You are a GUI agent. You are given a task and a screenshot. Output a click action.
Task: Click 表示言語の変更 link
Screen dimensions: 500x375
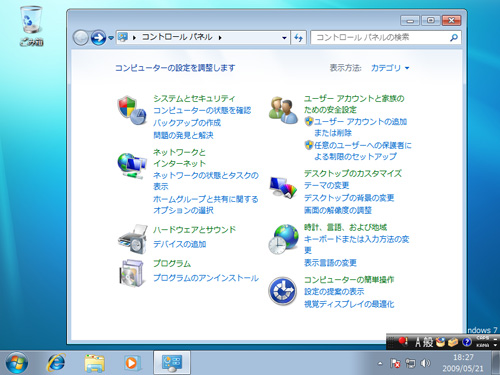click(330, 263)
